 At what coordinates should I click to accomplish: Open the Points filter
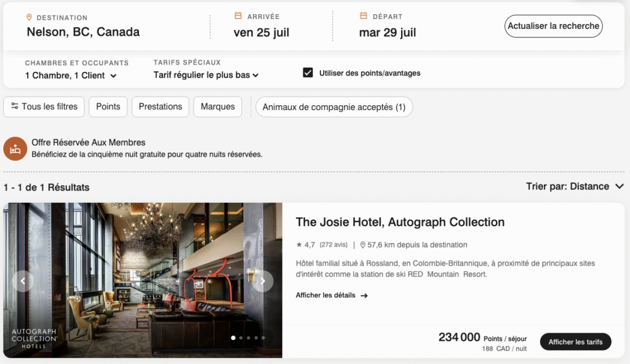tap(108, 106)
